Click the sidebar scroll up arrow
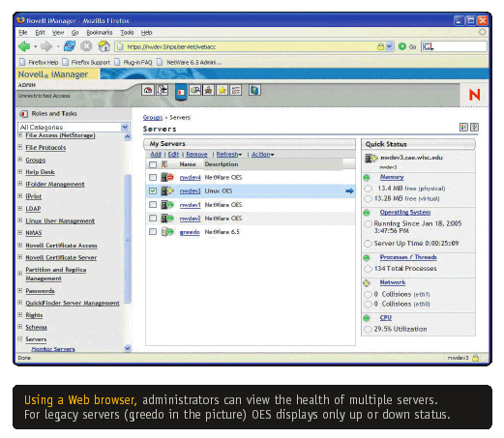This screenshot has width=504, height=438. point(128,137)
